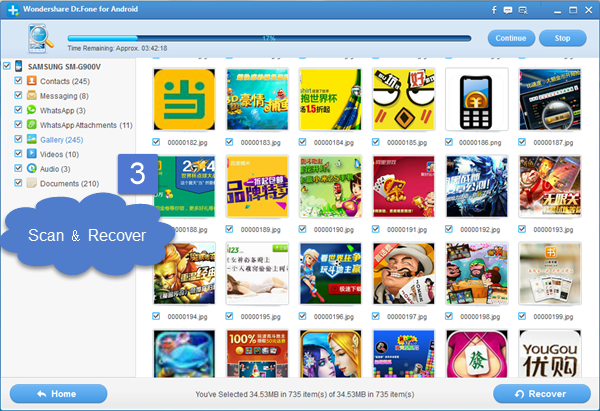This screenshot has width=600, height=411.
Task: Click file name 00000194.jpg
Action: [x=188, y=317]
